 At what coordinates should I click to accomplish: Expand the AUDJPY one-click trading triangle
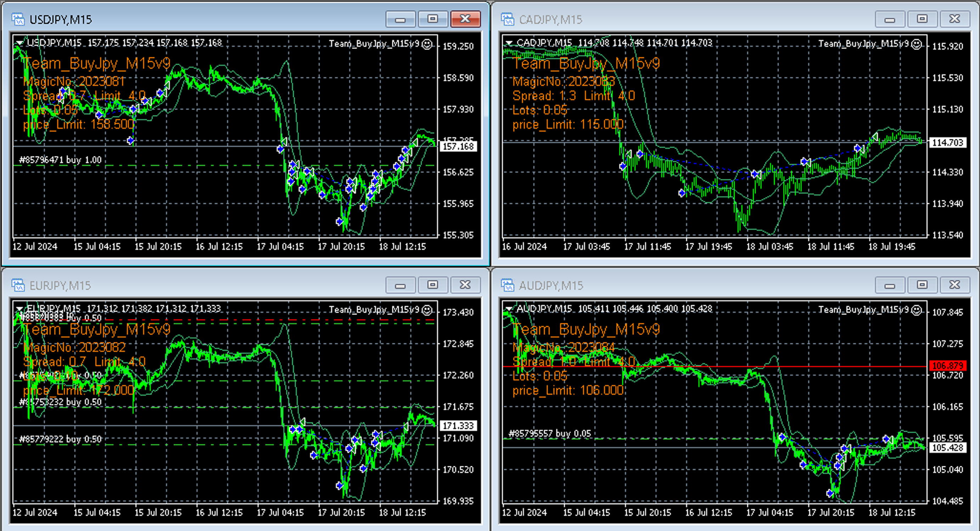[x=509, y=309]
